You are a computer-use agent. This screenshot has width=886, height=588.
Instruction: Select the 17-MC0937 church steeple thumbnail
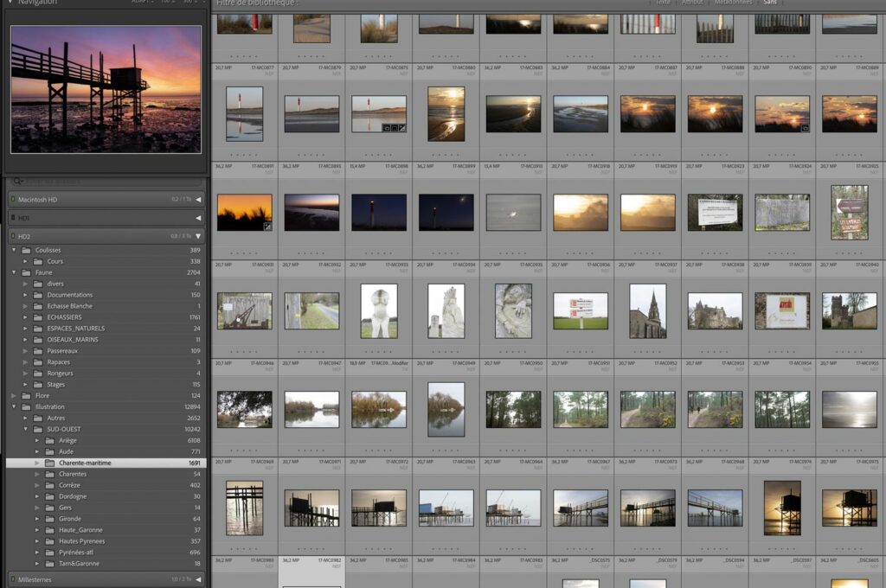(648, 311)
